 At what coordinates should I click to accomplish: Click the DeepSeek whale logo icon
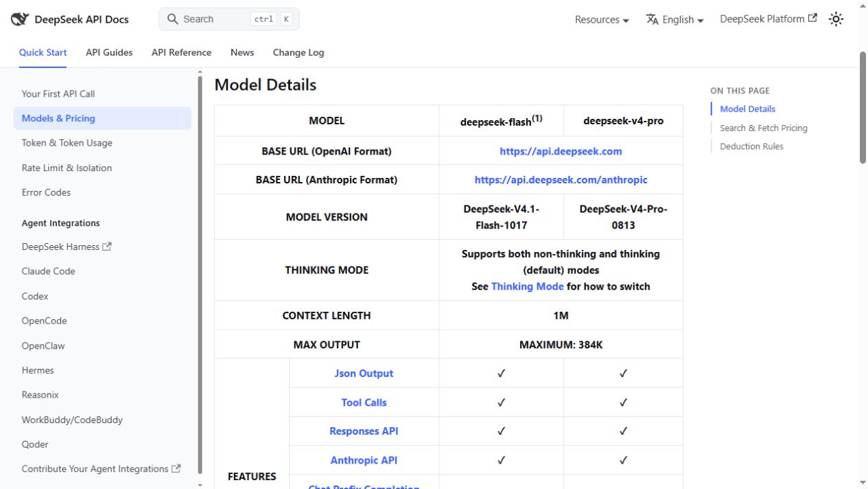[x=19, y=19]
